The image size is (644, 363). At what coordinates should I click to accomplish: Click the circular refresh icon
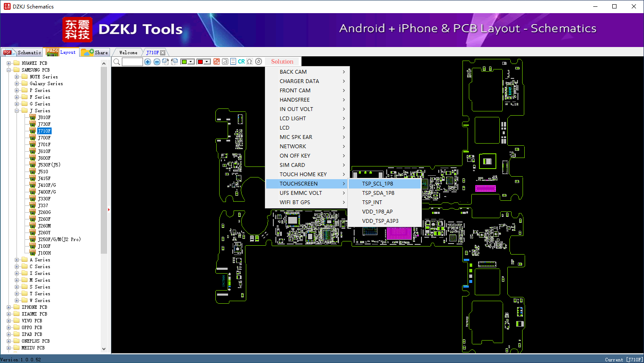[259, 61]
